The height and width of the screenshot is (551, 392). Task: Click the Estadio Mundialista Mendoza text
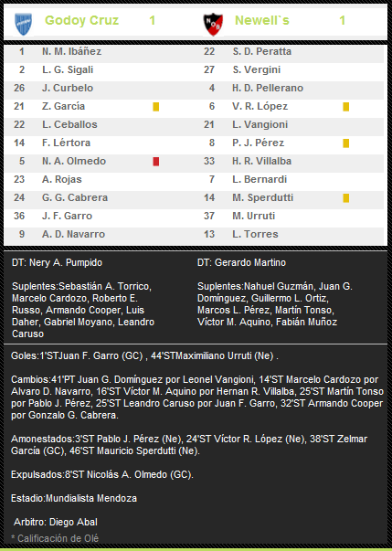point(74,498)
